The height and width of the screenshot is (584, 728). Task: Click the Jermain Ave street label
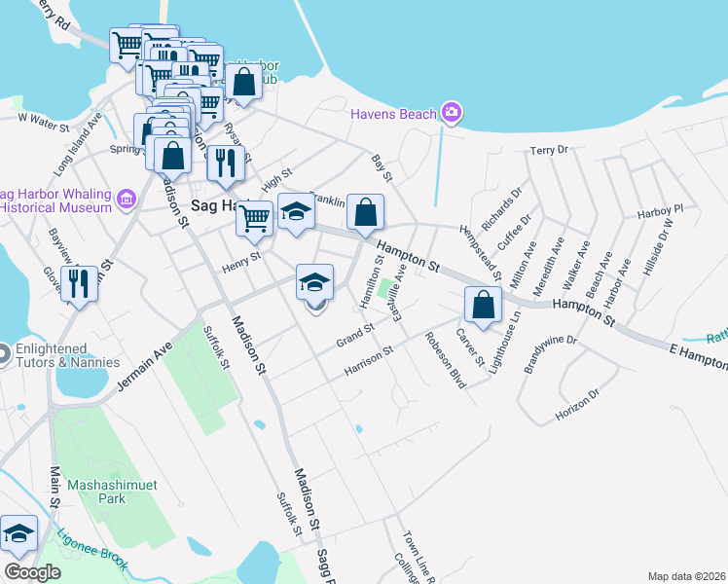pos(144,366)
